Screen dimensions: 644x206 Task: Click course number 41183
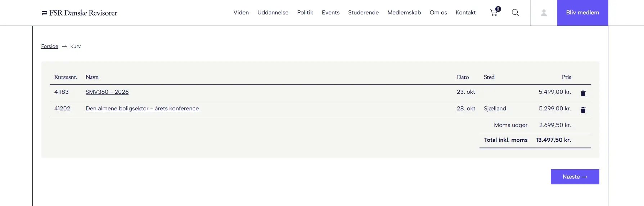click(61, 92)
